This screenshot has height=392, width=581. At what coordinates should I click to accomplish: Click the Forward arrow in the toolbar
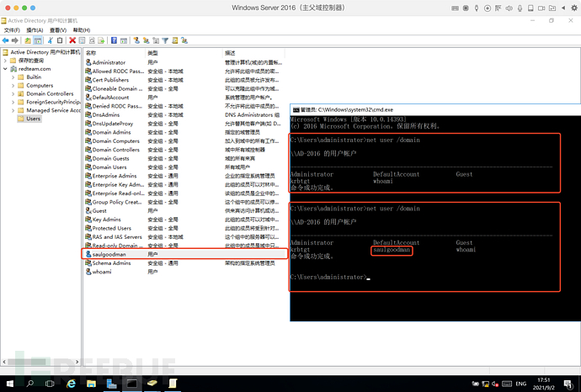(x=15, y=40)
